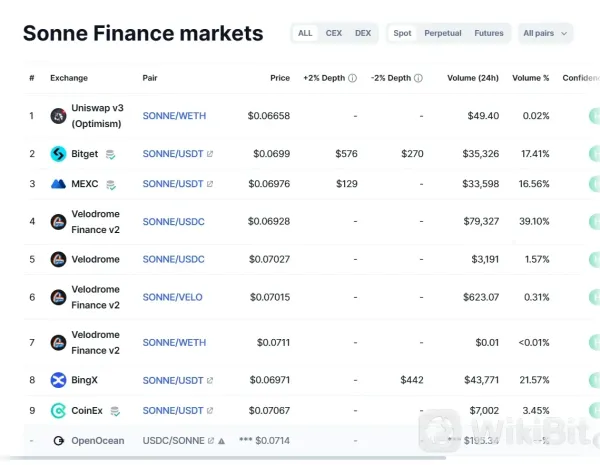600x465 pixels.
Task: Click the Uniswap v3 (Optimism) name
Action: 97,116
